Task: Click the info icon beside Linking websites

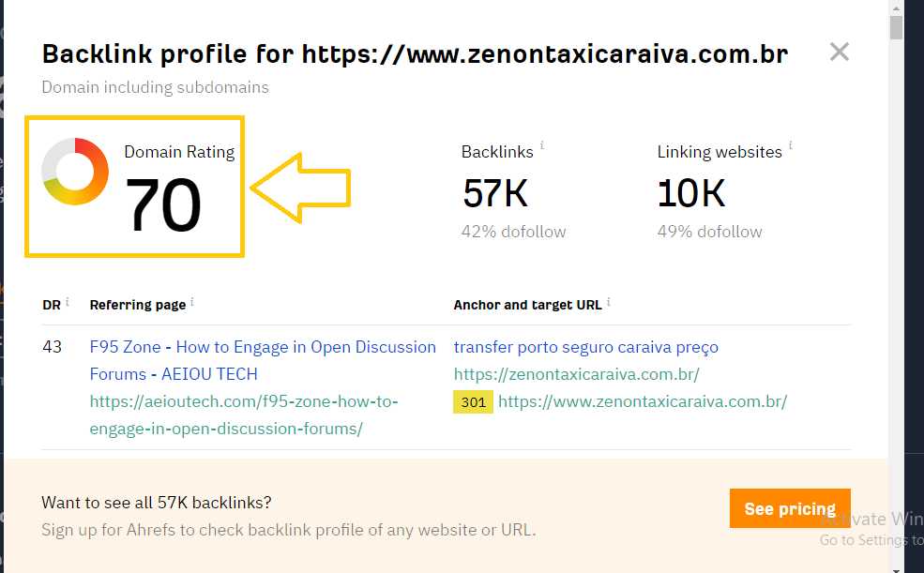Action: click(791, 146)
